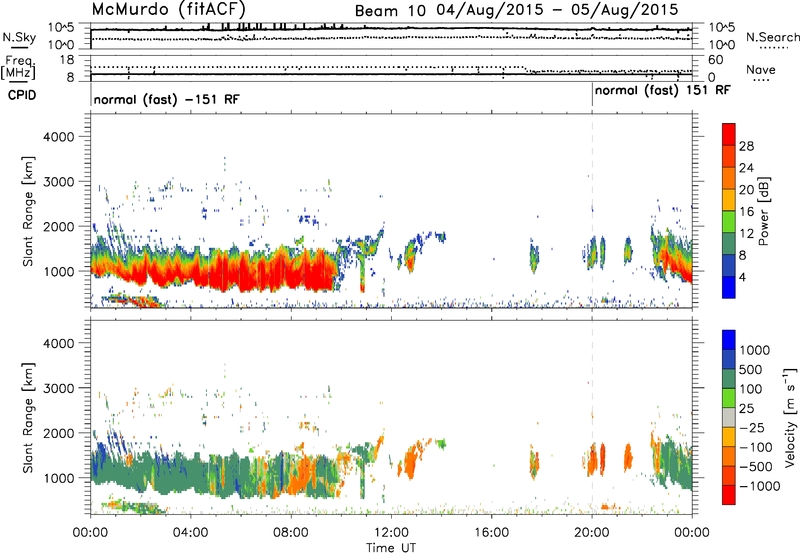Pick the red above-28 dB power swatch
This screenshot has height=554, width=800.
pyautogui.click(x=729, y=134)
